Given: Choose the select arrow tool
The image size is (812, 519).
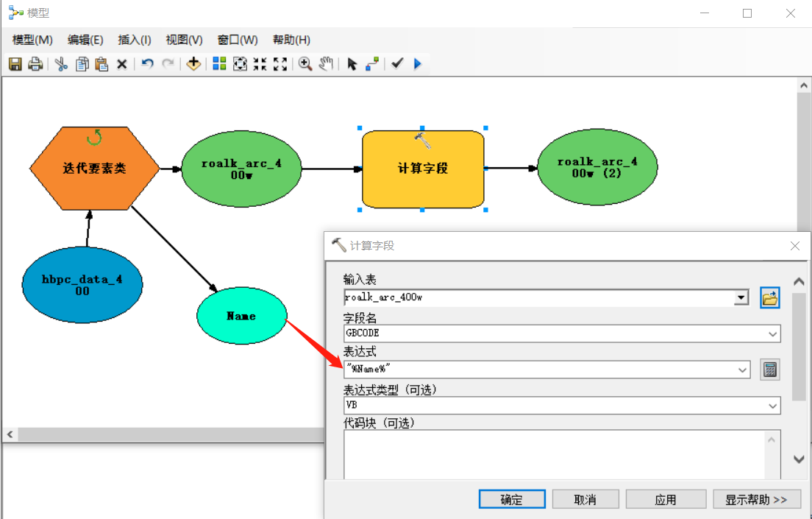Looking at the screenshot, I should 352,64.
